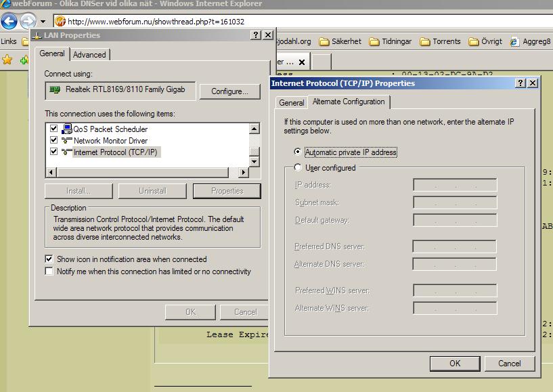Image resolution: width=553 pixels, height=392 pixels.
Task: Click Cancel in the LAN Properties dialog
Action: coord(245,312)
